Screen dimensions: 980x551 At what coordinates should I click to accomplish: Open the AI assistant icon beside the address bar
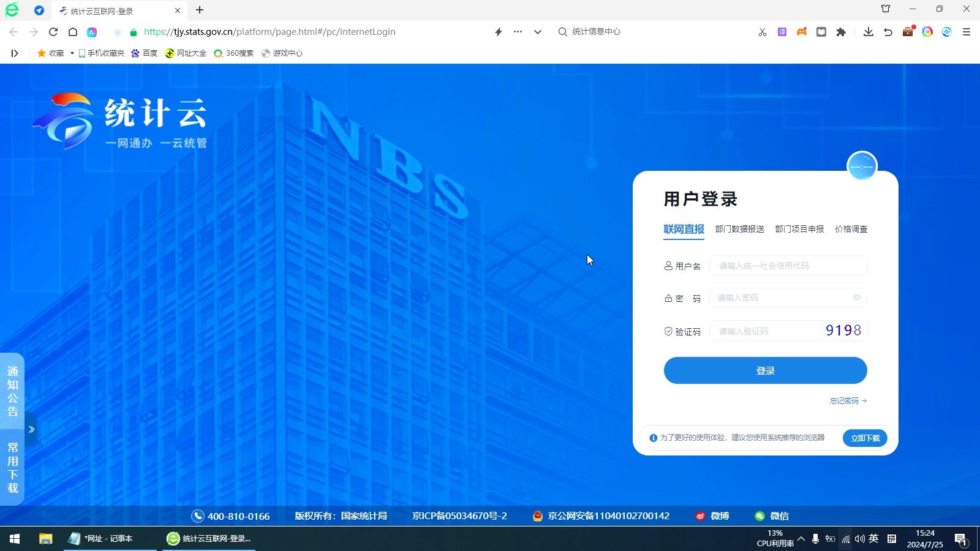click(92, 32)
